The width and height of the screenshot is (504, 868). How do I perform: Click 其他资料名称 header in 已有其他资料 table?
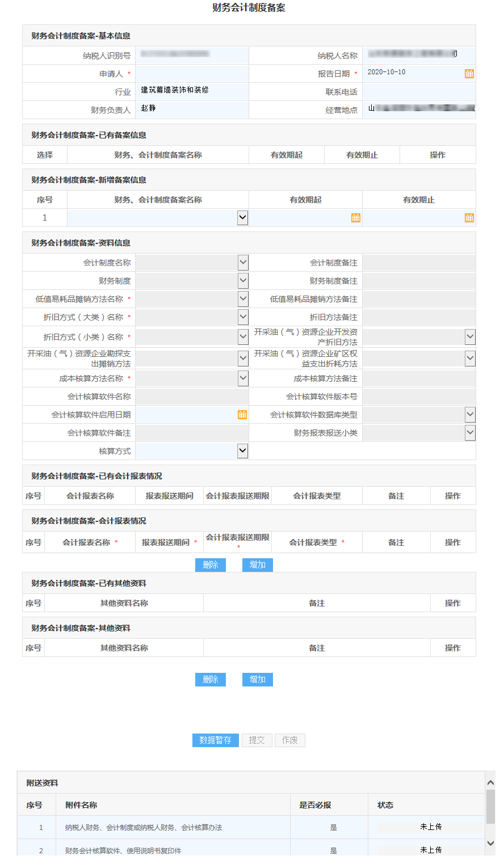[124, 603]
